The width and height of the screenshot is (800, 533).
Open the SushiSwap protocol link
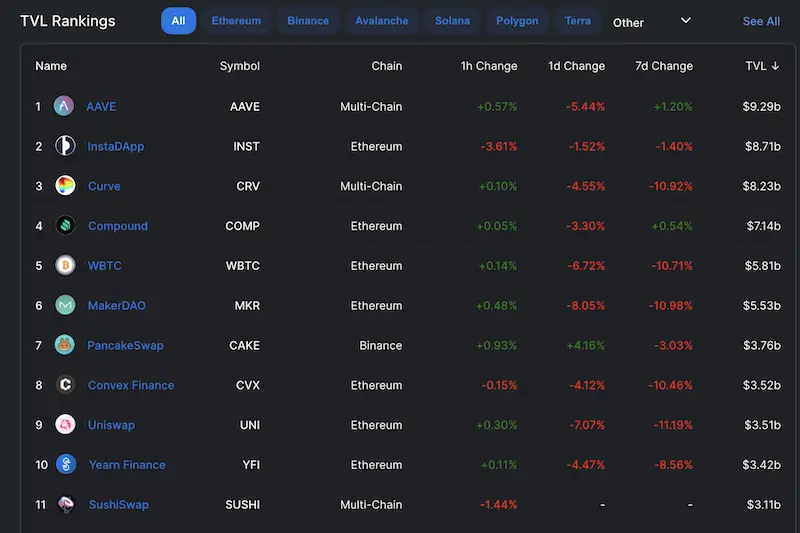click(119, 504)
